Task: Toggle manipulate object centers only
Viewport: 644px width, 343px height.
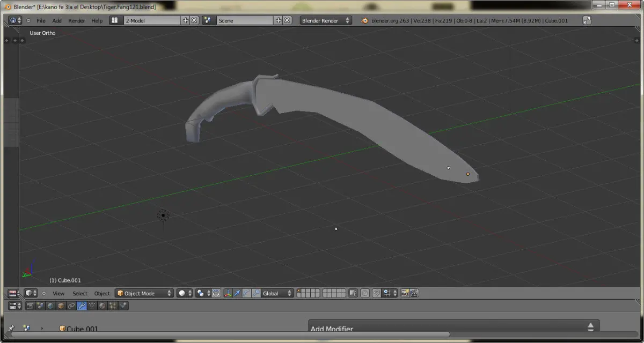Action: click(216, 293)
